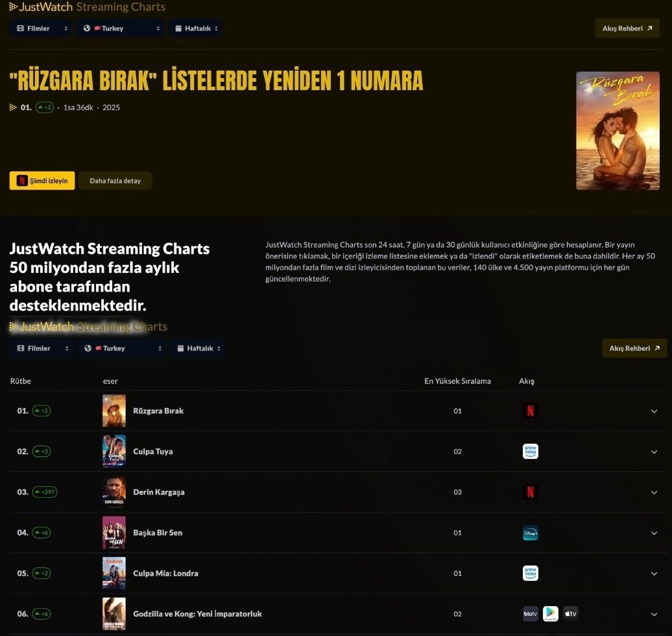Click the Culpa Tuya title link
Screen dimensions: 672x636
(153, 451)
